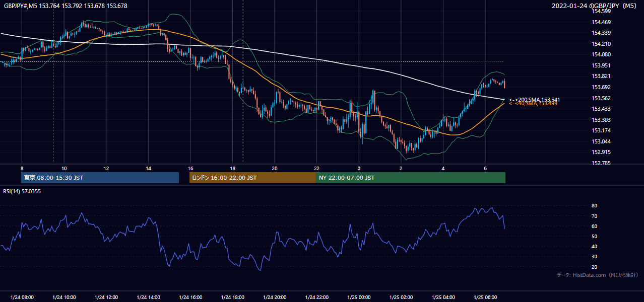Click the 1/24 22:00 bottom time label
Screen dimensions: 644x302
tap(316, 297)
